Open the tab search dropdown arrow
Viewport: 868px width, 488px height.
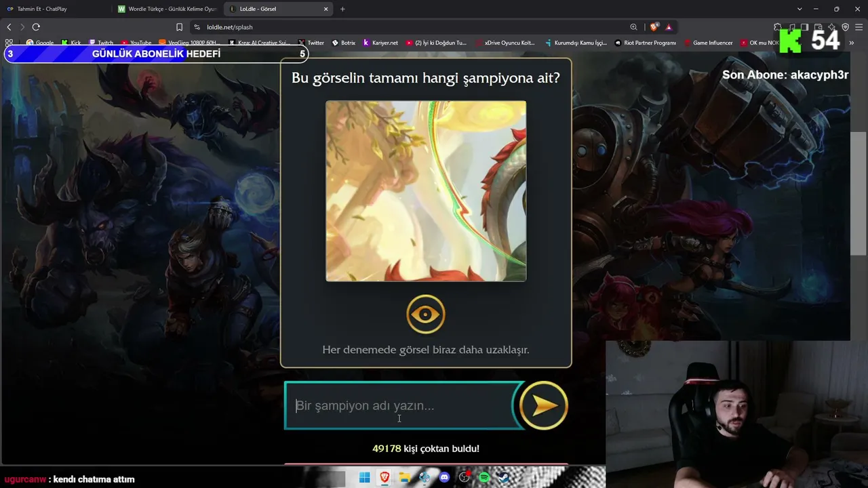pos(800,9)
